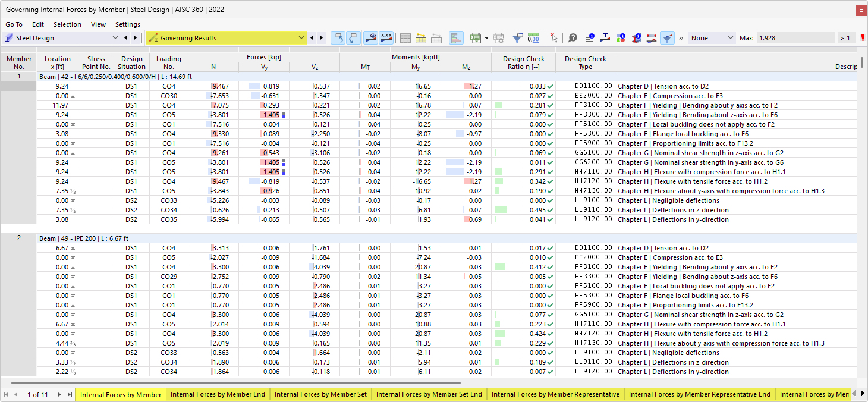The height and width of the screenshot is (402, 868).
Task: Toggle the relative bars display icon
Action: pyautogui.click(x=457, y=38)
